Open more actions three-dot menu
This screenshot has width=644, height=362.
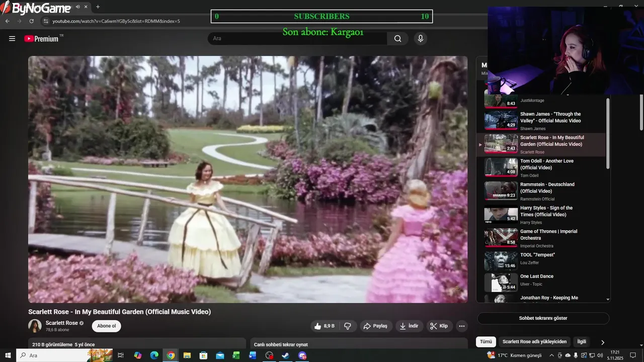coord(462,326)
